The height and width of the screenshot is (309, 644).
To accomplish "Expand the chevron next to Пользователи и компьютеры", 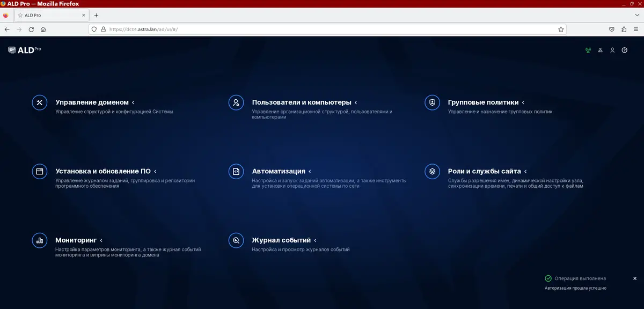I will point(356,102).
